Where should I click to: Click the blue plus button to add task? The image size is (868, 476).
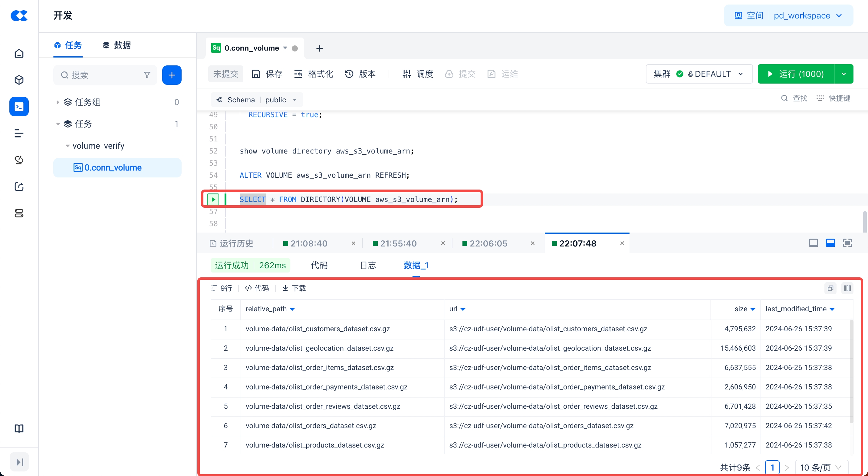[x=172, y=75]
